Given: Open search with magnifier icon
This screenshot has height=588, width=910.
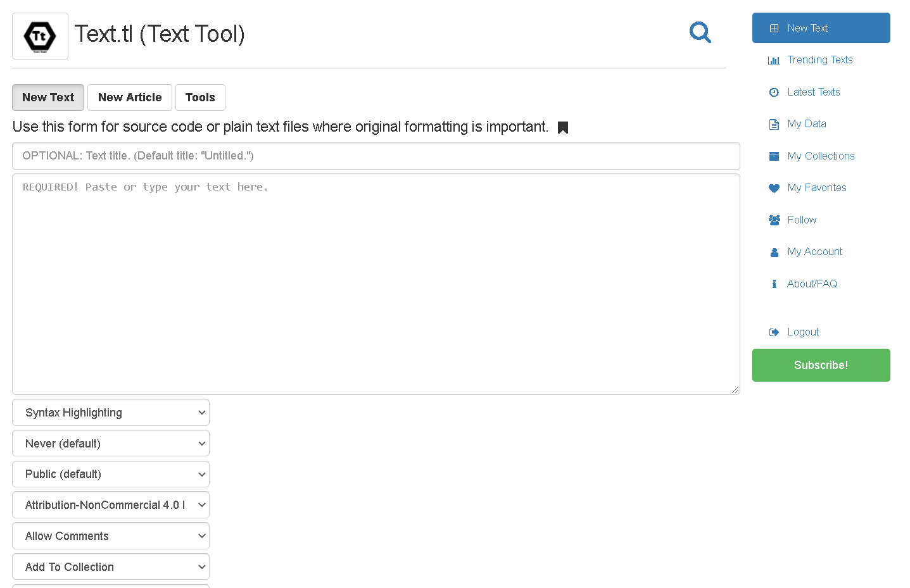Looking at the screenshot, I should pyautogui.click(x=700, y=32).
